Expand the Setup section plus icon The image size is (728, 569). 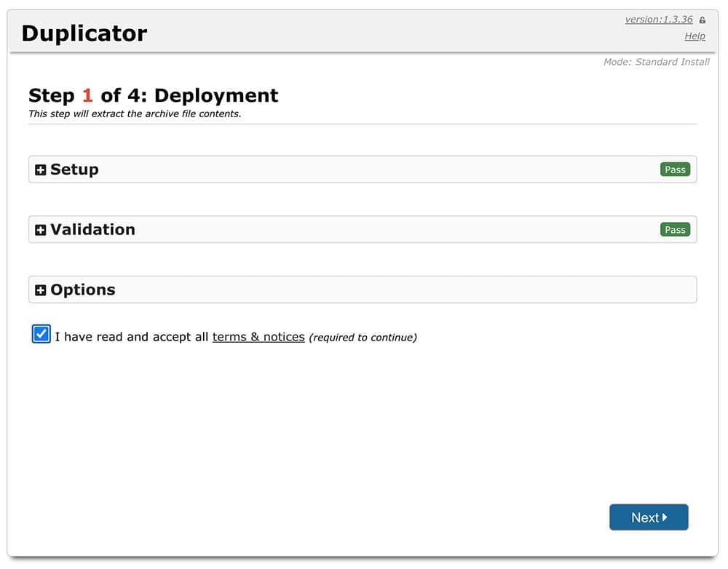click(x=40, y=170)
